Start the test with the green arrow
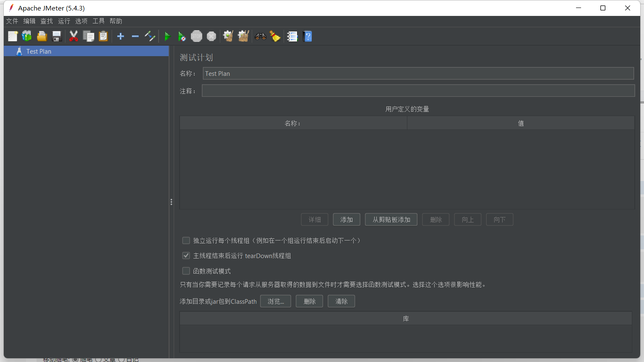The width and height of the screenshot is (644, 362). tap(167, 36)
